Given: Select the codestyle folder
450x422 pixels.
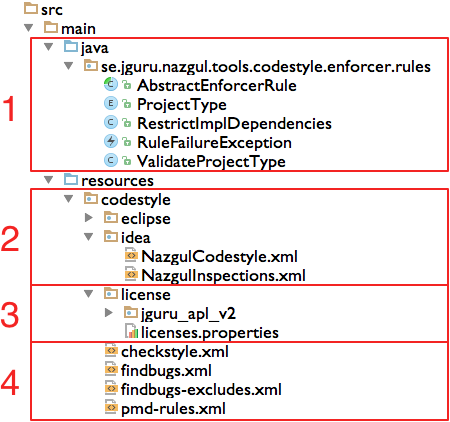Looking at the screenshot, I should [136, 200].
